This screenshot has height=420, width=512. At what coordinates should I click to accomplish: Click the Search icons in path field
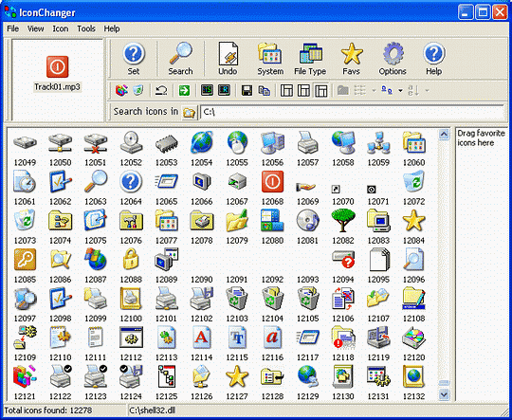352,113
